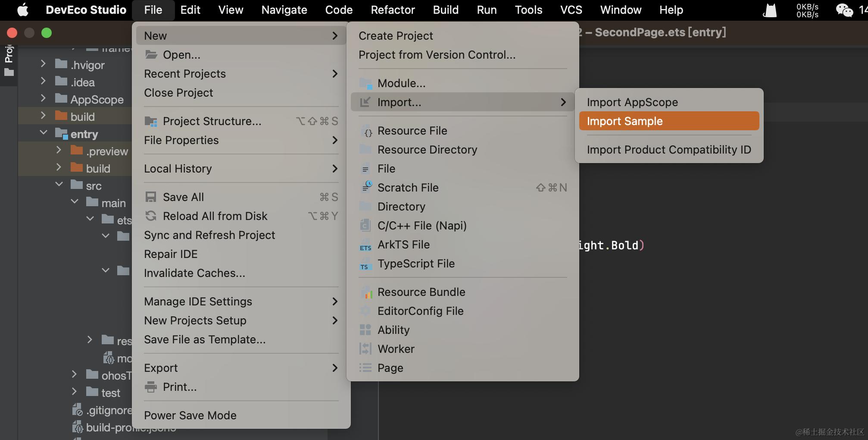Open WeChat from the macOS menu bar
This screenshot has height=440, width=868.
(x=844, y=10)
